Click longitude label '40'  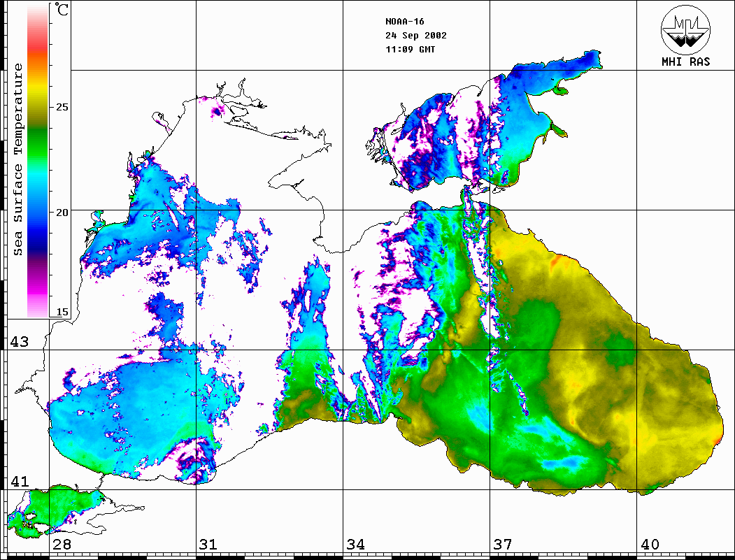(650, 544)
